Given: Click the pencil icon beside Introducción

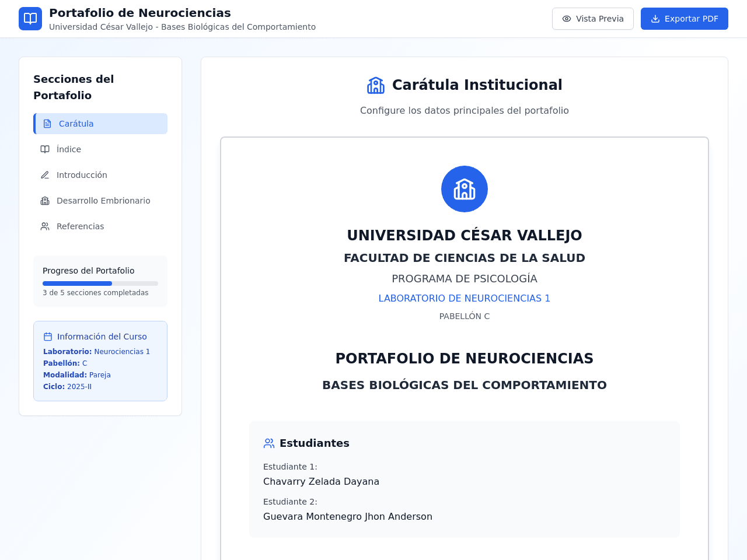Looking at the screenshot, I should point(45,175).
